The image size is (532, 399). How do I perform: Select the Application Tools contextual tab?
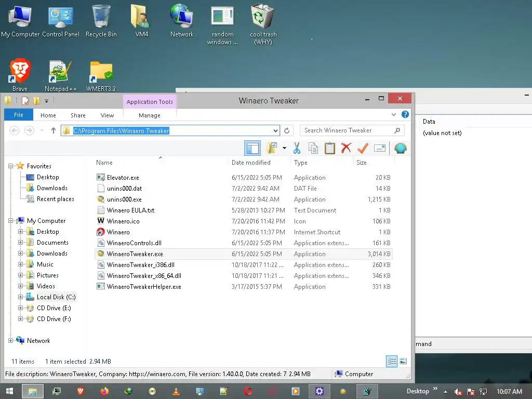pos(150,102)
